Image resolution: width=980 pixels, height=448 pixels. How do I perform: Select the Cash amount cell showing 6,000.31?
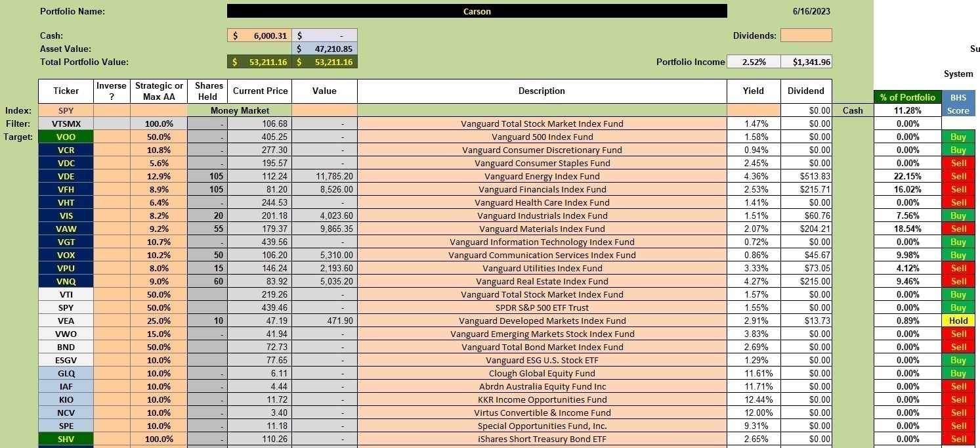coord(259,35)
